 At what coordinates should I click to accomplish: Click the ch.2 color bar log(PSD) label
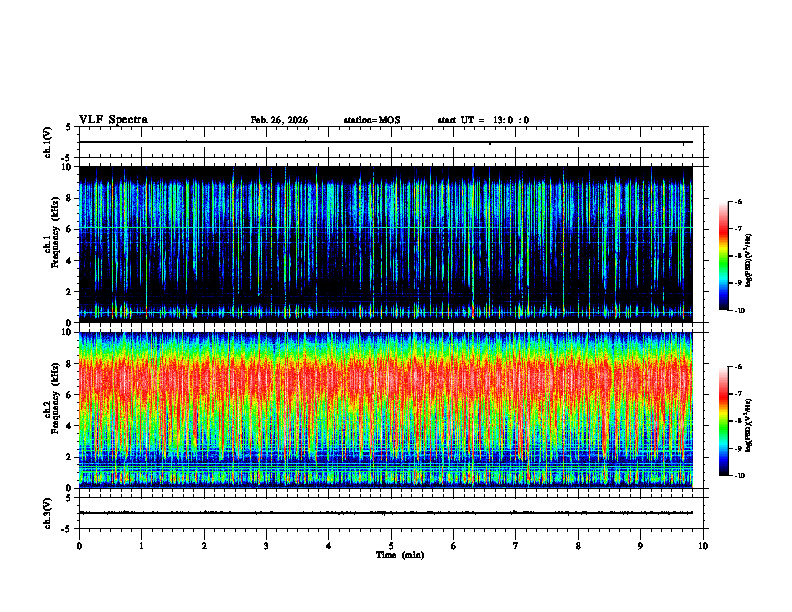coord(749,426)
